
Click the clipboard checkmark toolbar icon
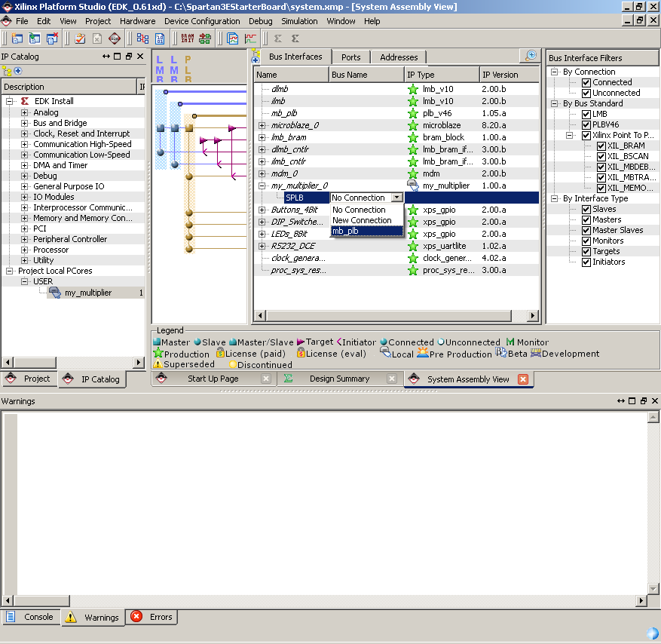pos(80,38)
